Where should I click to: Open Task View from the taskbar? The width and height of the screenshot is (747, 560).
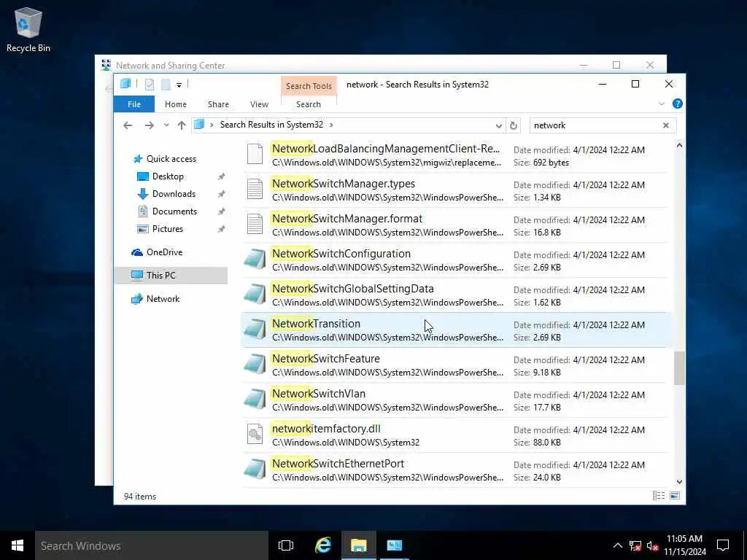(x=286, y=545)
